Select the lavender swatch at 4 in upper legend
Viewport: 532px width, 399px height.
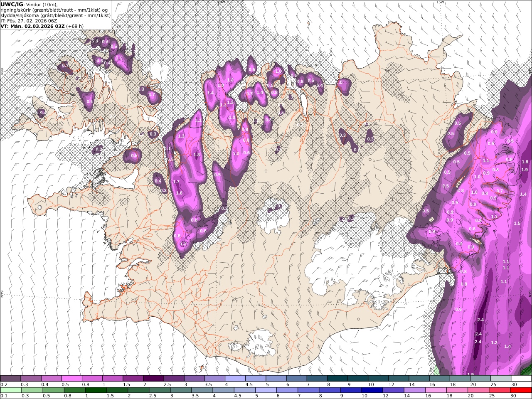pos(235,379)
